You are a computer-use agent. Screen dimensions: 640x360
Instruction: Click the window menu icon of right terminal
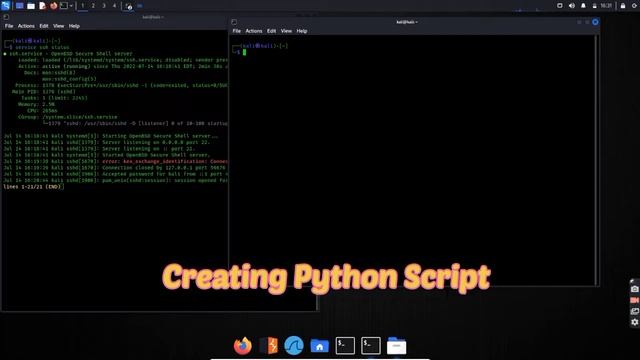coord(234,22)
